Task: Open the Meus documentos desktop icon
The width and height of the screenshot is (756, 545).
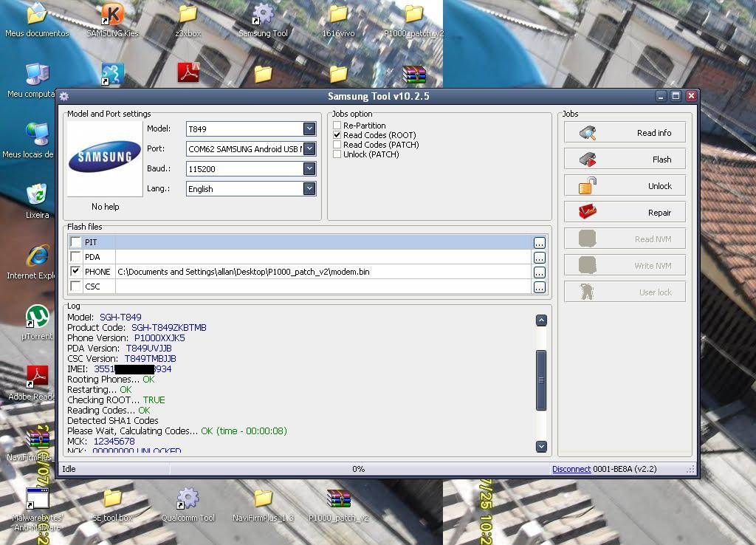Action: tap(37, 19)
